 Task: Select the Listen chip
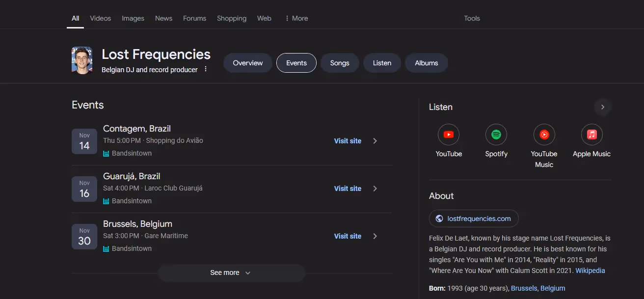(382, 63)
